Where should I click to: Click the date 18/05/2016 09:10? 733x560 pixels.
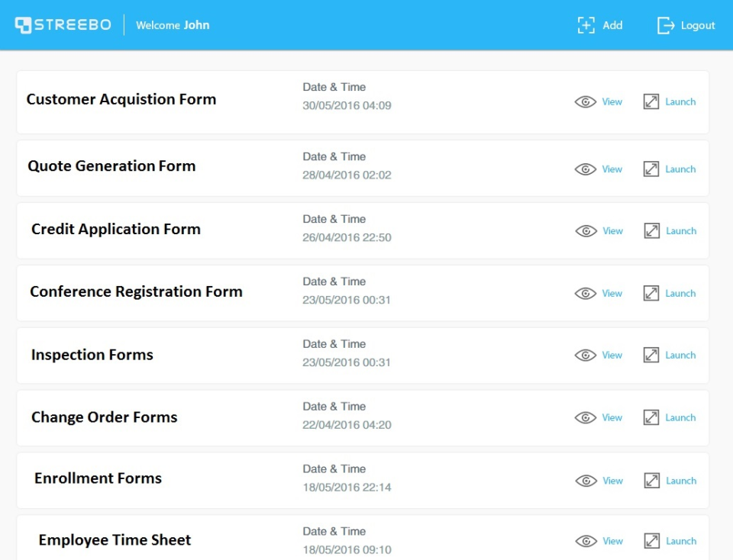[347, 550]
